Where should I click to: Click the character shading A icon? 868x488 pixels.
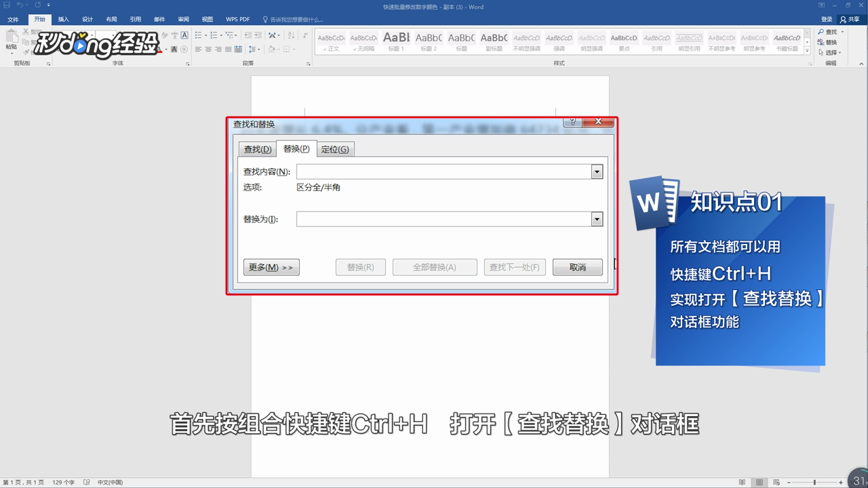(174, 49)
